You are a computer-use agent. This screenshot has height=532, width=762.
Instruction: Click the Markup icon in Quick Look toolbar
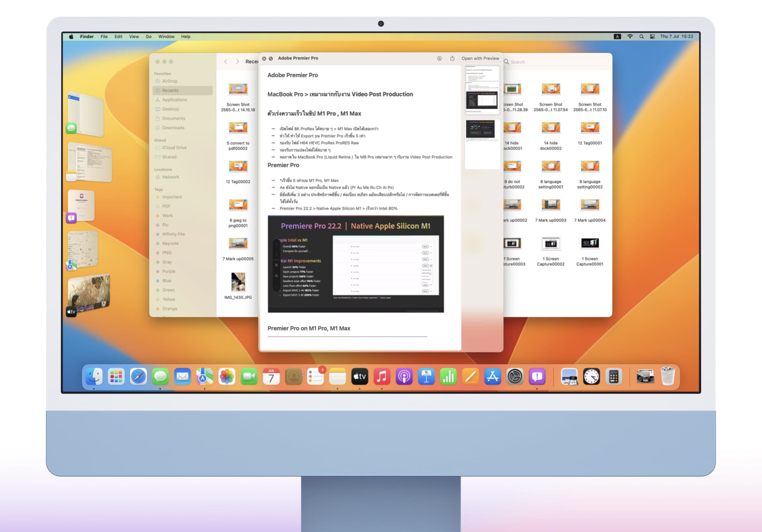[439, 58]
